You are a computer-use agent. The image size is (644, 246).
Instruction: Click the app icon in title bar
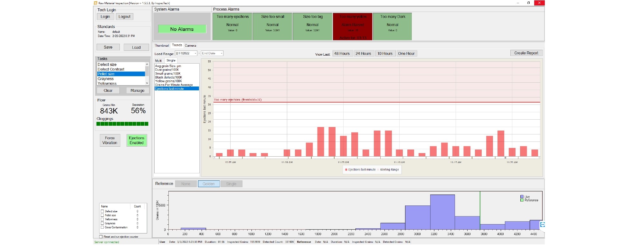click(x=96, y=3)
